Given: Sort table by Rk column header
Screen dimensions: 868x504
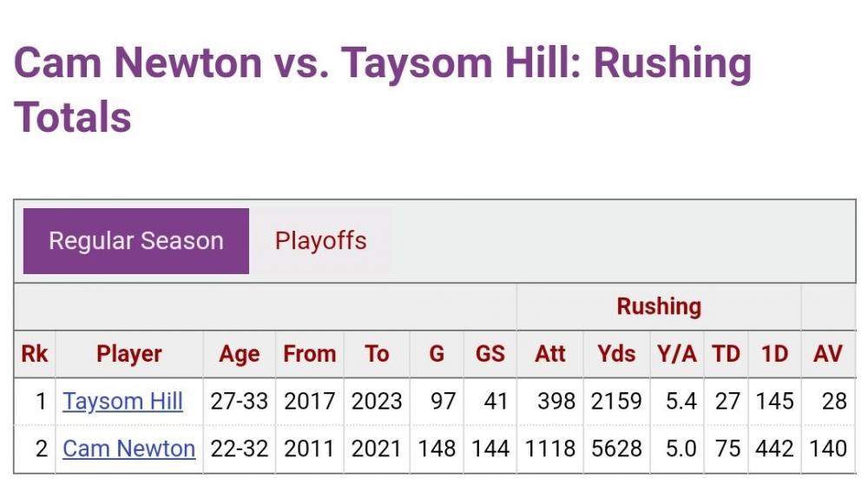Looking at the screenshot, I should tap(35, 354).
